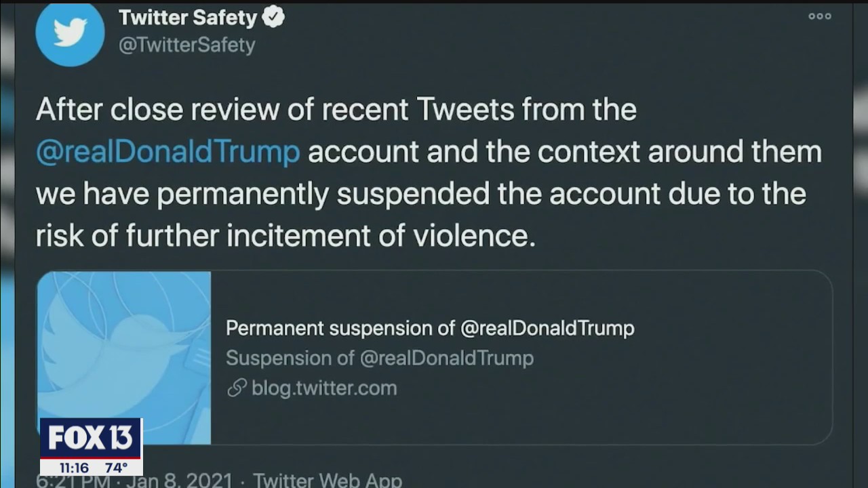
Task: Click the 74° temperature reading
Action: (x=117, y=468)
